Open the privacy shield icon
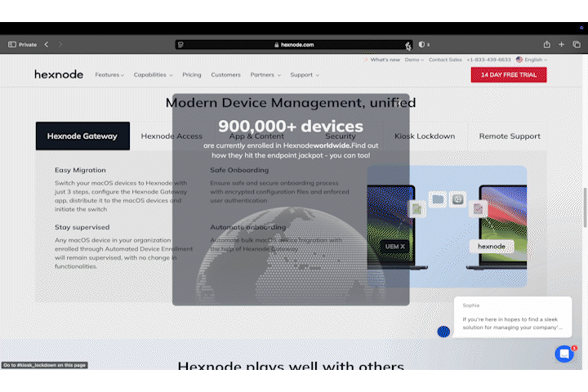 [422, 45]
